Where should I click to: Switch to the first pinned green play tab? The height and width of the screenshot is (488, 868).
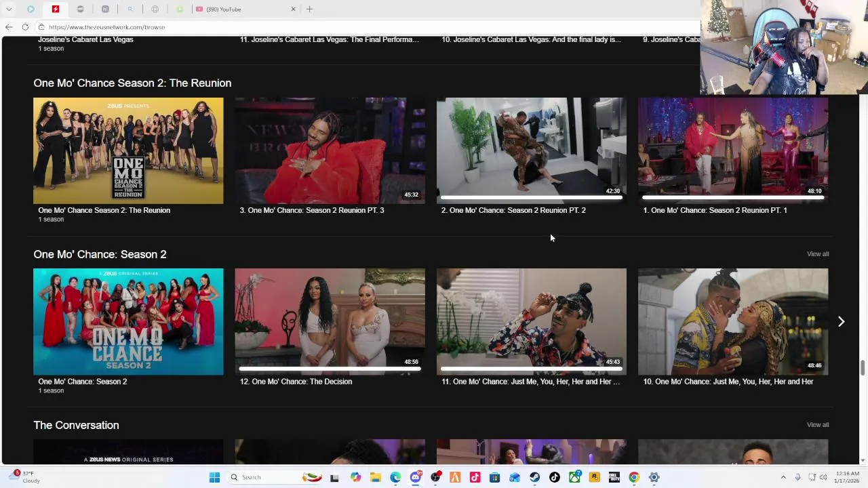pos(31,9)
